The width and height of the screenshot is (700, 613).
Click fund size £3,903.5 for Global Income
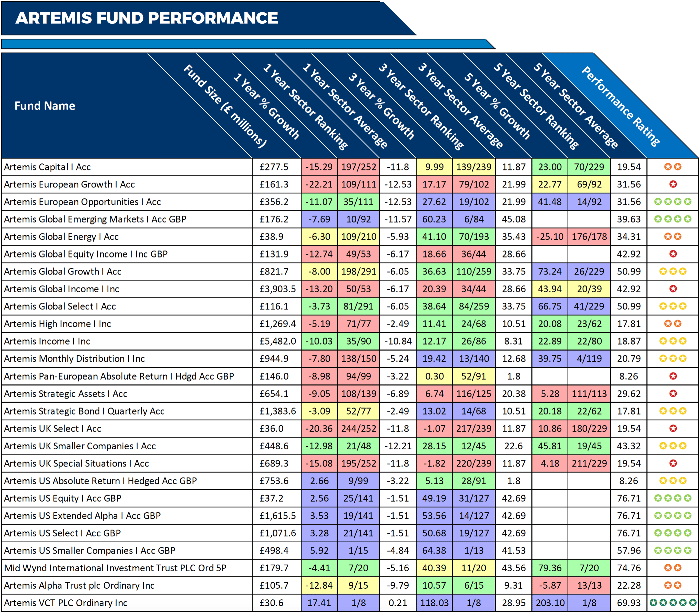(x=278, y=289)
